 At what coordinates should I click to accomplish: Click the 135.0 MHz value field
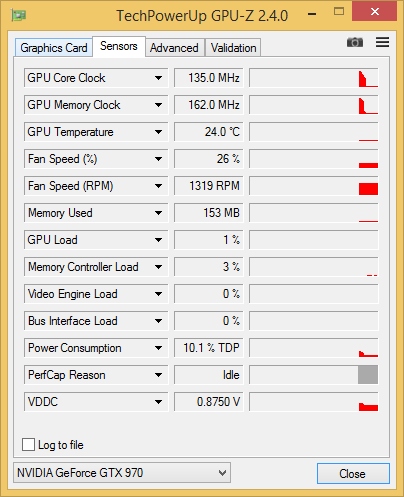(209, 78)
